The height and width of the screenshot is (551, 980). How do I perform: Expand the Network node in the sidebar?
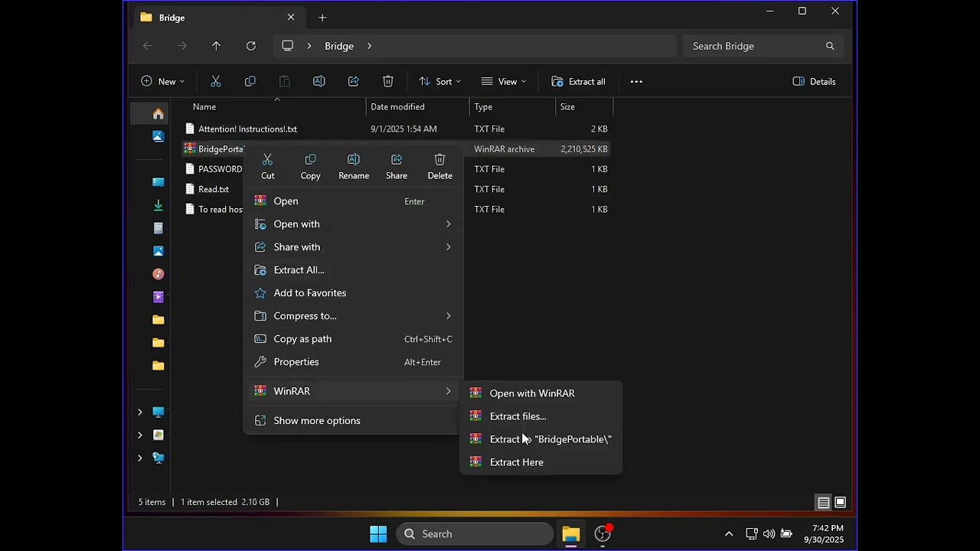click(x=139, y=458)
